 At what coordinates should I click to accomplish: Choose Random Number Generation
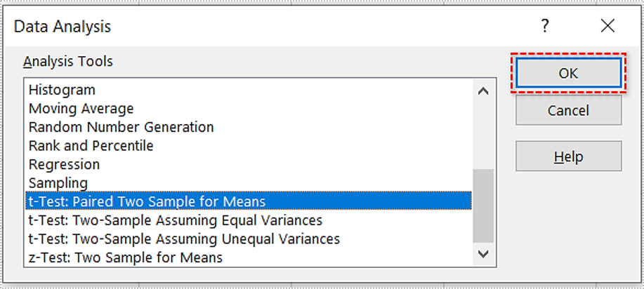(x=121, y=127)
